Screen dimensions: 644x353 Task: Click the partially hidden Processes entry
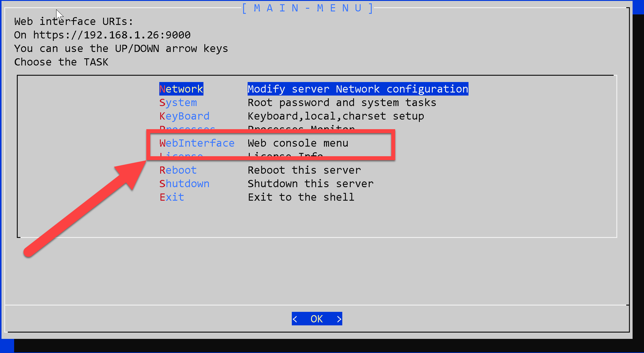187,128
